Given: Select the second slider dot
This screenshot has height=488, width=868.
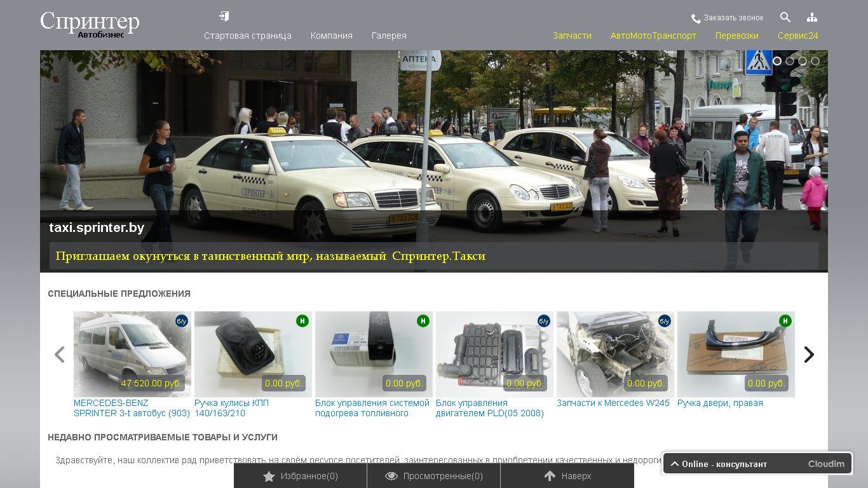Looking at the screenshot, I should [790, 61].
